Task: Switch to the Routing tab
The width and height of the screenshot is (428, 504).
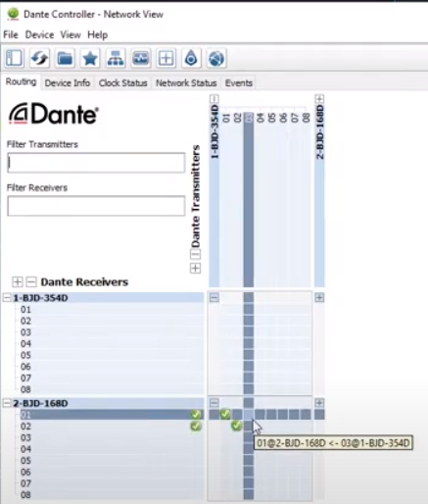Action: (21, 81)
